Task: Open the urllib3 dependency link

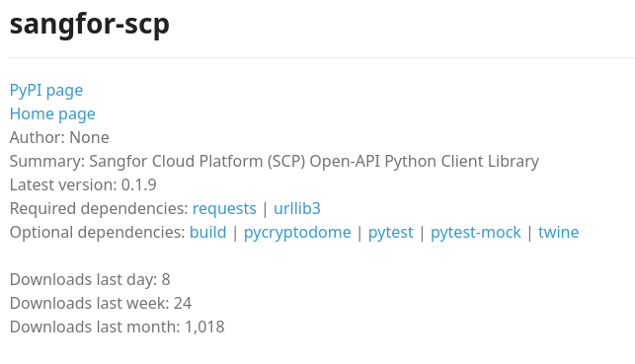Action: point(297,209)
